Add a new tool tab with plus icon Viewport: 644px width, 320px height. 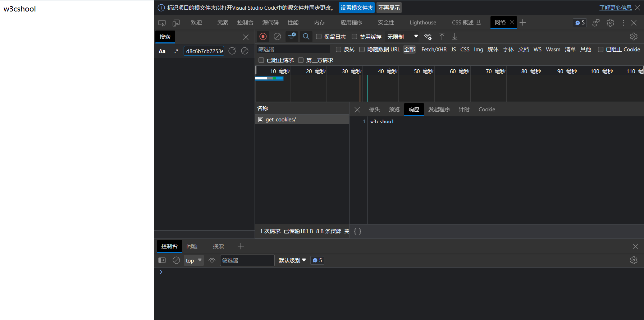point(523,23)
